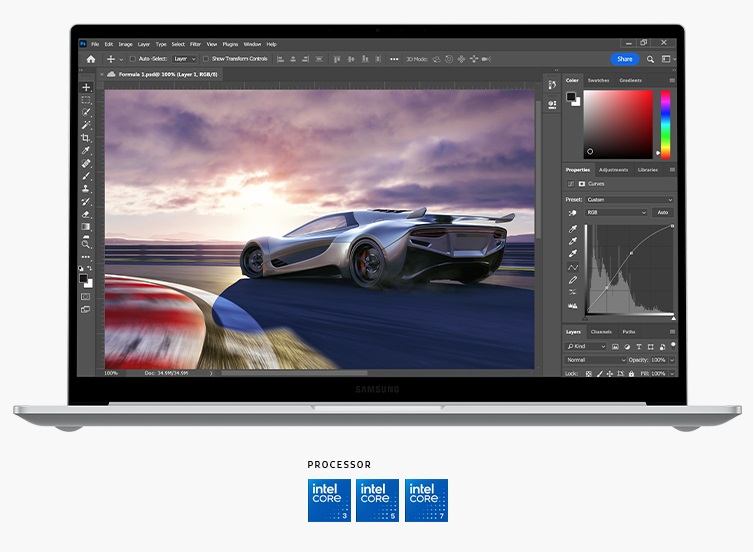Image resolution: width=753 pixels, height=552 pixels.
Task: Toggle lock transparent pixels icon
Action: pos(589,374)
